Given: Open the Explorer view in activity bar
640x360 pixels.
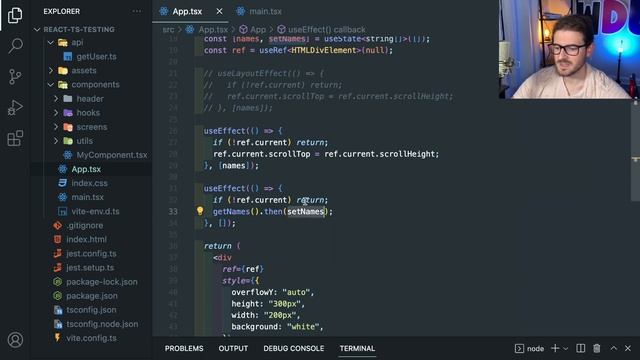Looking at the screenshot, I should tap(15, 15).
